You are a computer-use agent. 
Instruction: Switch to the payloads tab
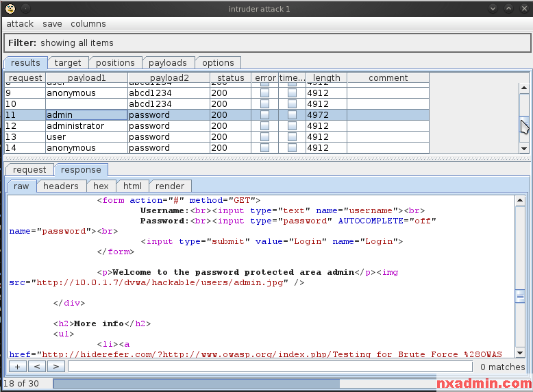click(168, 63)
